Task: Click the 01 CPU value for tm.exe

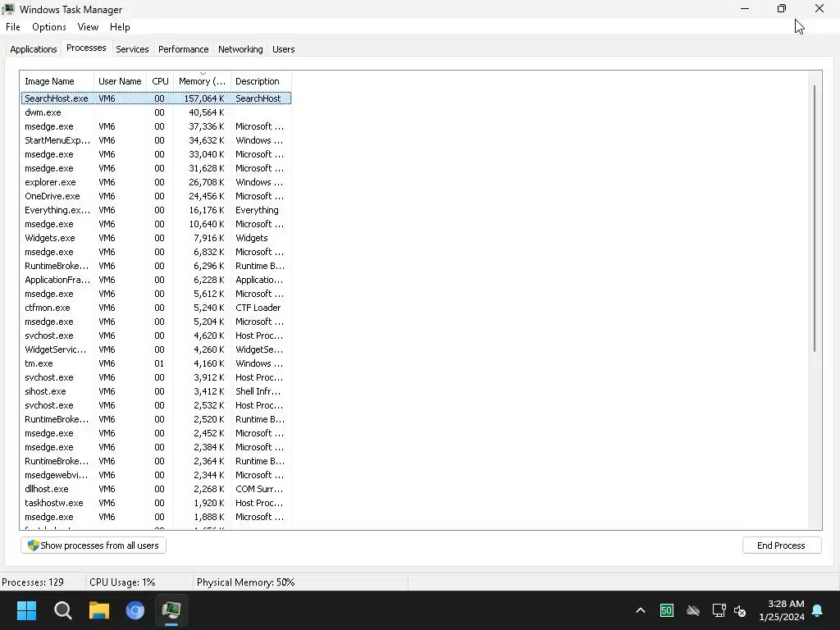Action: pyautogui.click(x=160, y=363)
